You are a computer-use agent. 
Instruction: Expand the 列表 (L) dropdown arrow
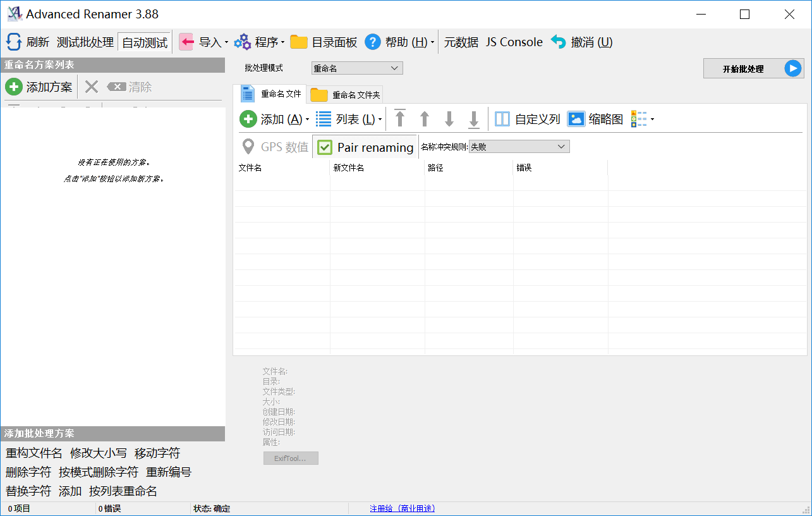[380, 120]
